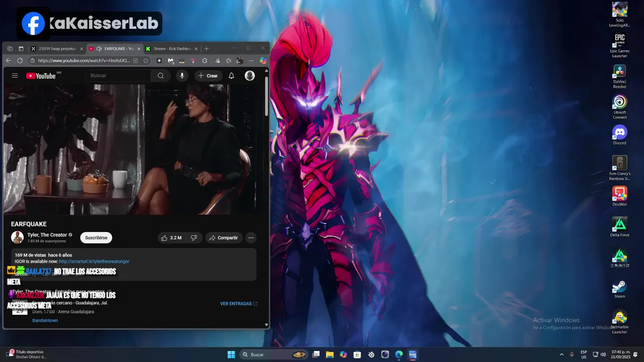
Task: Open Ubisoft Connect desktop icon
Action: tap(619, 107)
